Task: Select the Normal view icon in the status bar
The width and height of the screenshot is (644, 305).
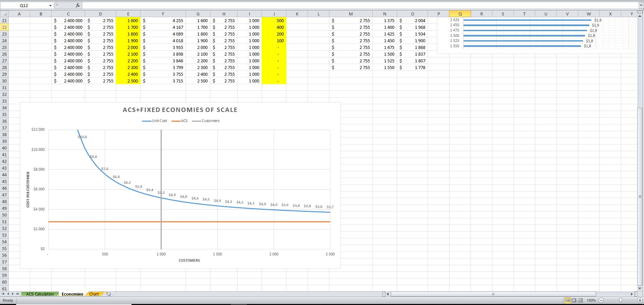Action: tap(568, 300)
